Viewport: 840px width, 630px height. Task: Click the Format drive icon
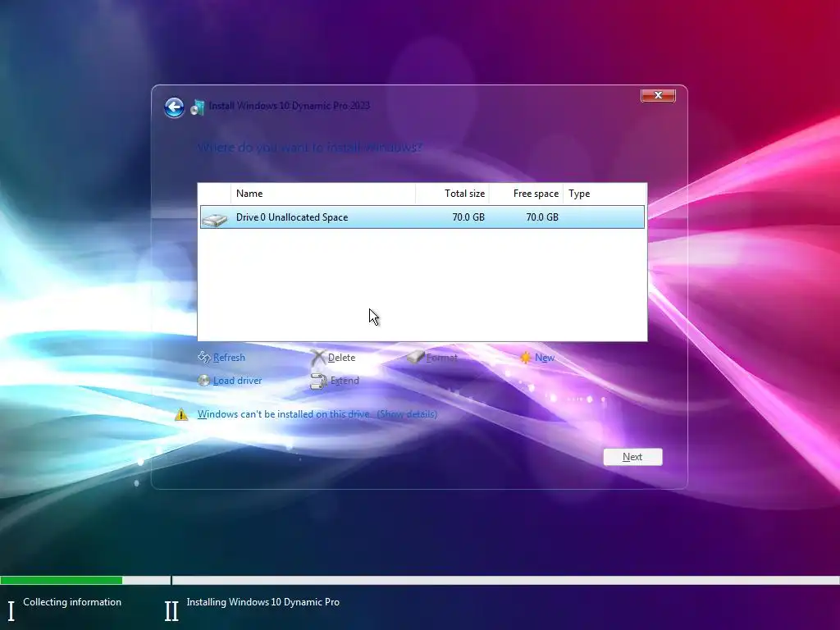(416, 358)
